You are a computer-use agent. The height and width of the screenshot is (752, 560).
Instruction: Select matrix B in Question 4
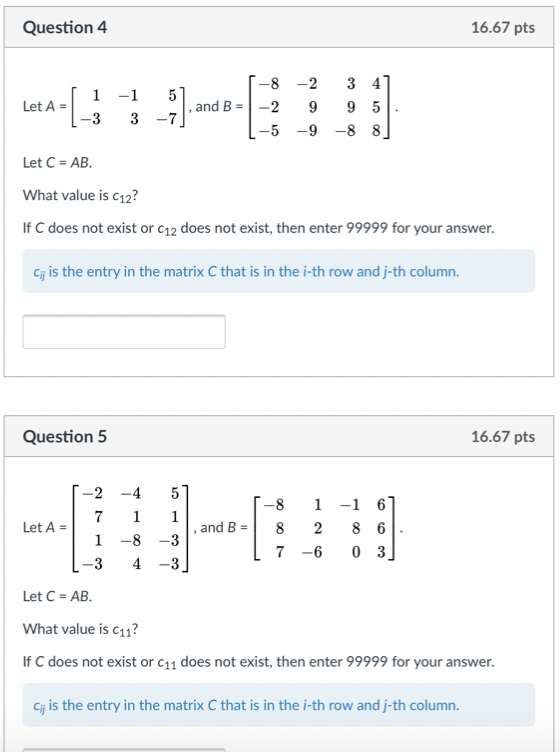(319, 106)
